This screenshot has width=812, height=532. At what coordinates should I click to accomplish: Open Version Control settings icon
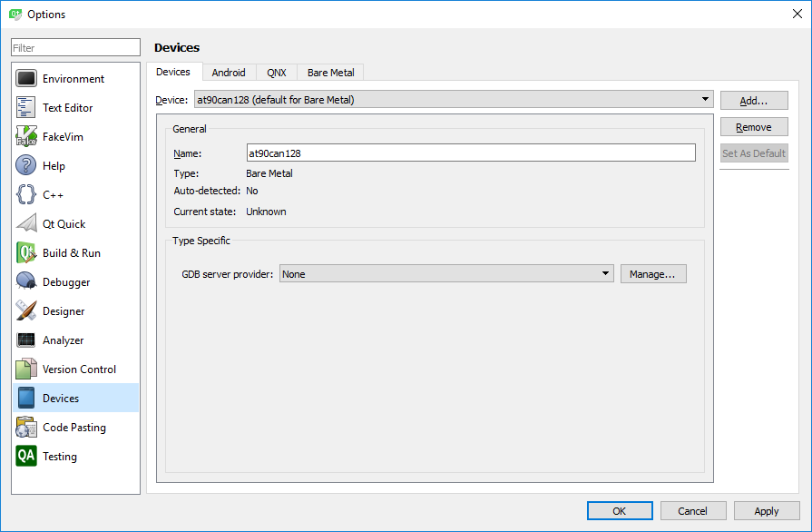[26, 369]
